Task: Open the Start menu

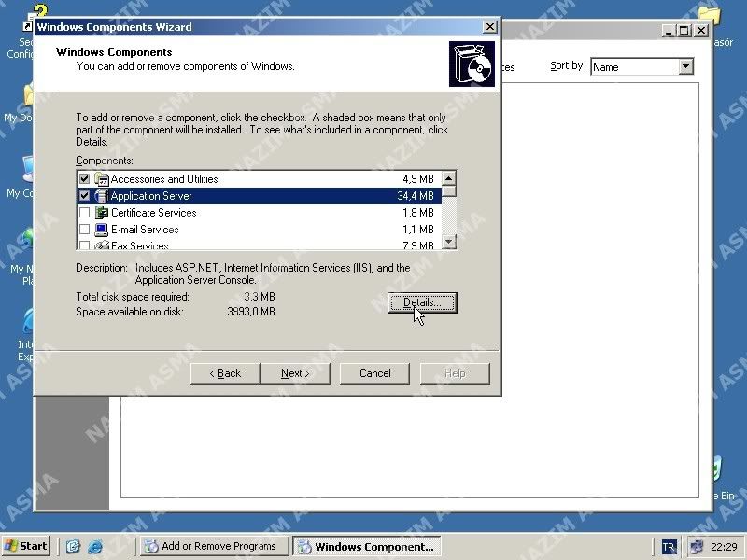Action: (x=26, y=546)
